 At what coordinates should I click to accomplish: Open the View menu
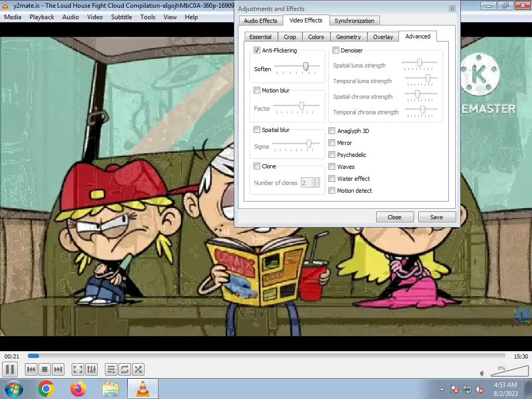[170, 17]
